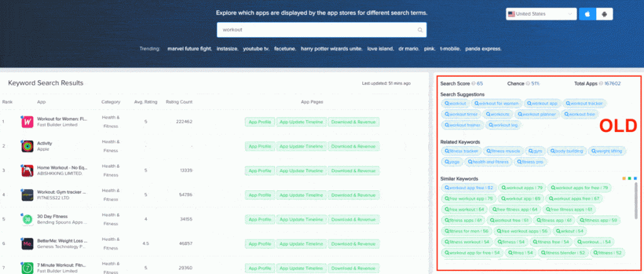The image size is (644, 274).
Task: Open App Profile for 30 Day Fitness
Action: click(260, 219)
